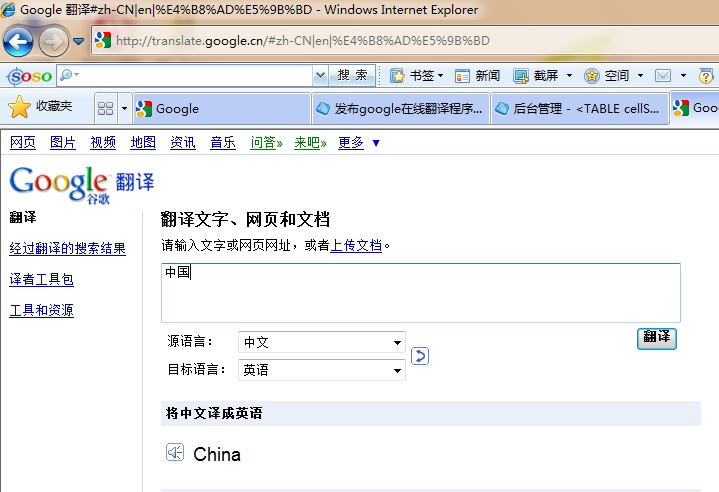Viewport: 719px width, 492px height.
Task: Click the 来吧» navigation link
Action: click(310, 143)
